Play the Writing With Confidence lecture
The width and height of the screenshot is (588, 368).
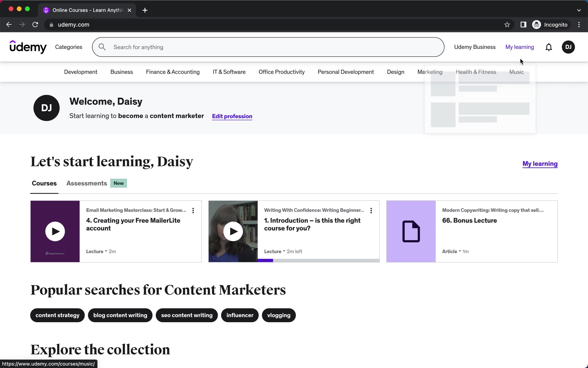coord(233,231)
